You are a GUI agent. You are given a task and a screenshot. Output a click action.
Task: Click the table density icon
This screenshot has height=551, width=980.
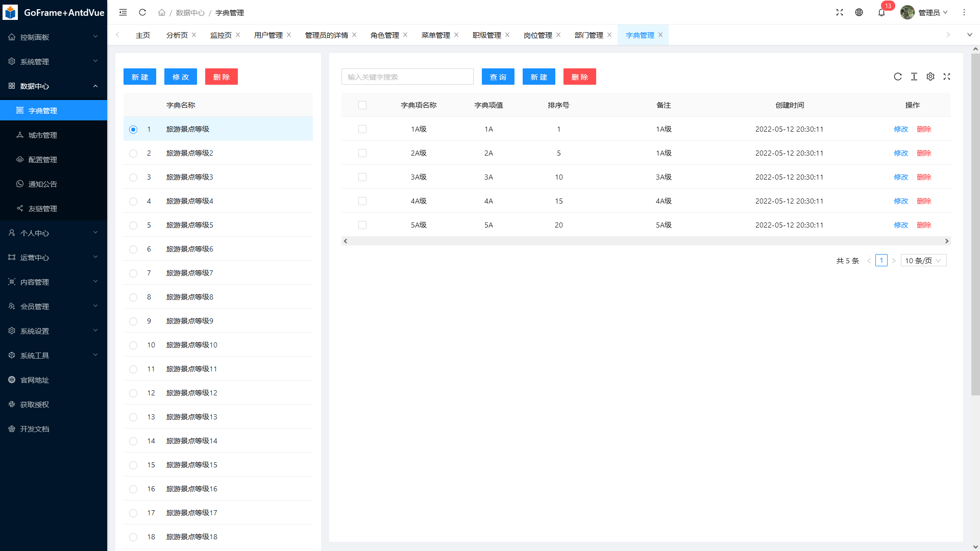[914, 77]
